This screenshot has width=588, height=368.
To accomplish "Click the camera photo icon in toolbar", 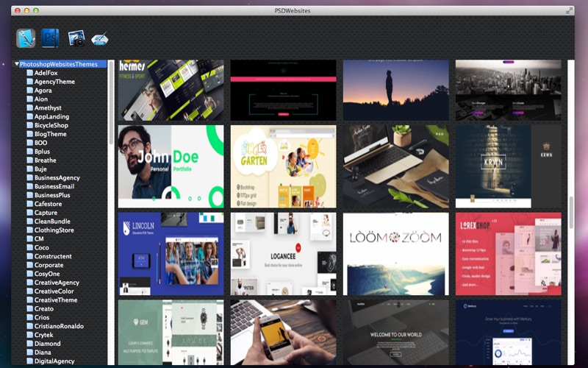I will click(76, 39).
